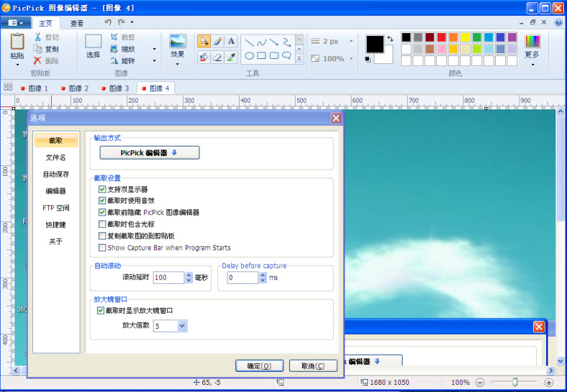Select the paint bucket fill tool

point(204,57)
